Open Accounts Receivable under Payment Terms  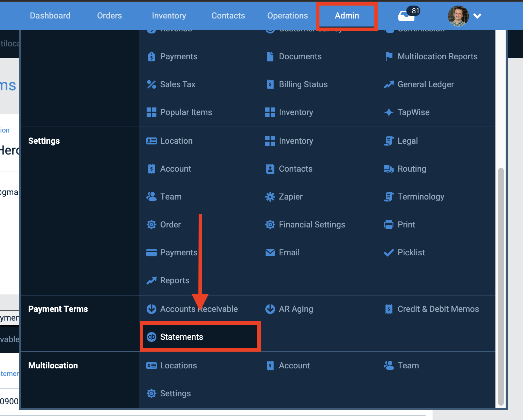pyautogui.click(x=199, y=309)
